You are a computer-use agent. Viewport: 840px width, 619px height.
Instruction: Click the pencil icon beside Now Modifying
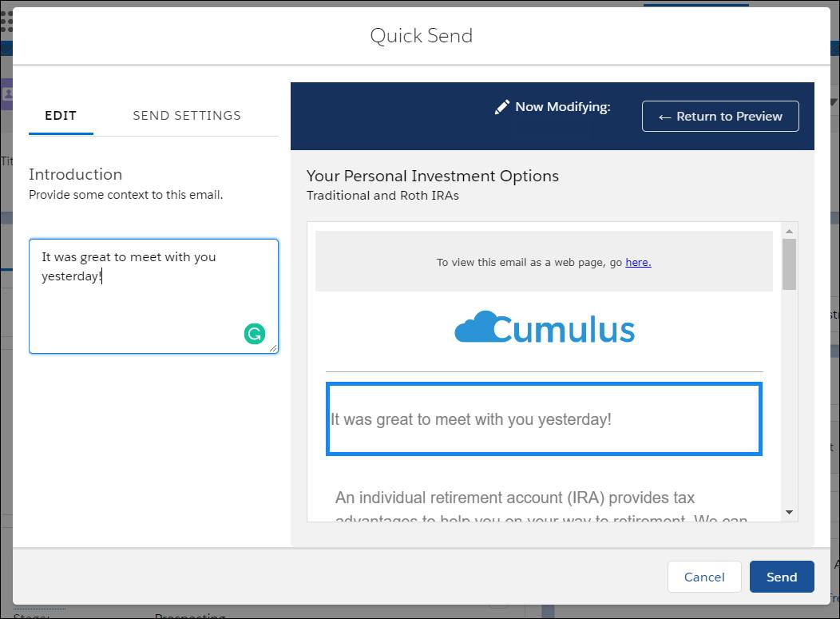pyautogui.click(x=501, y=105)
